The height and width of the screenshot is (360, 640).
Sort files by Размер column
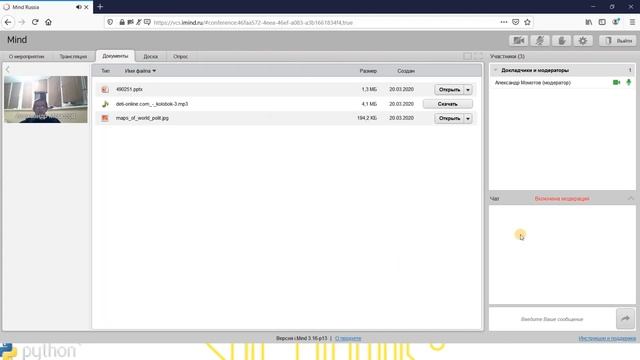(x=368, y=71)
